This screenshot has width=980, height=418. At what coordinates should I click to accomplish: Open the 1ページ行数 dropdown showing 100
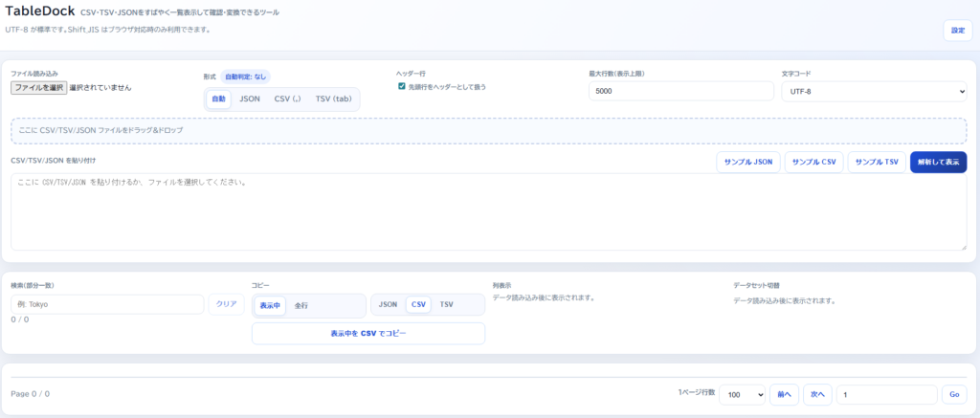[744, 395]
